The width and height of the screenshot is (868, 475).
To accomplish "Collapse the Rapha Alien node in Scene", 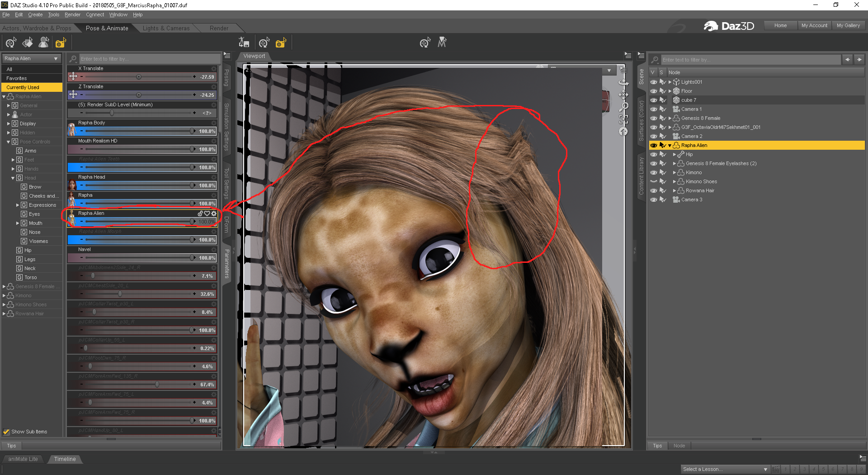I will (x=670, y=145).
